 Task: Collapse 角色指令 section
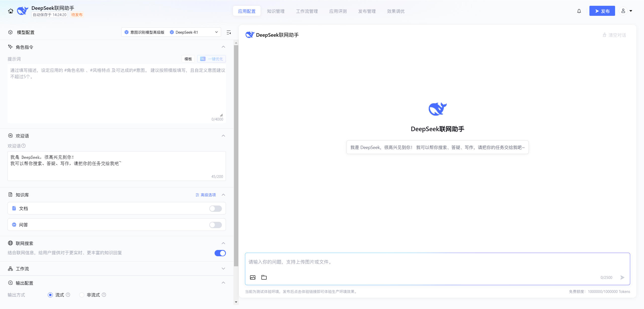tap(223, 47)
